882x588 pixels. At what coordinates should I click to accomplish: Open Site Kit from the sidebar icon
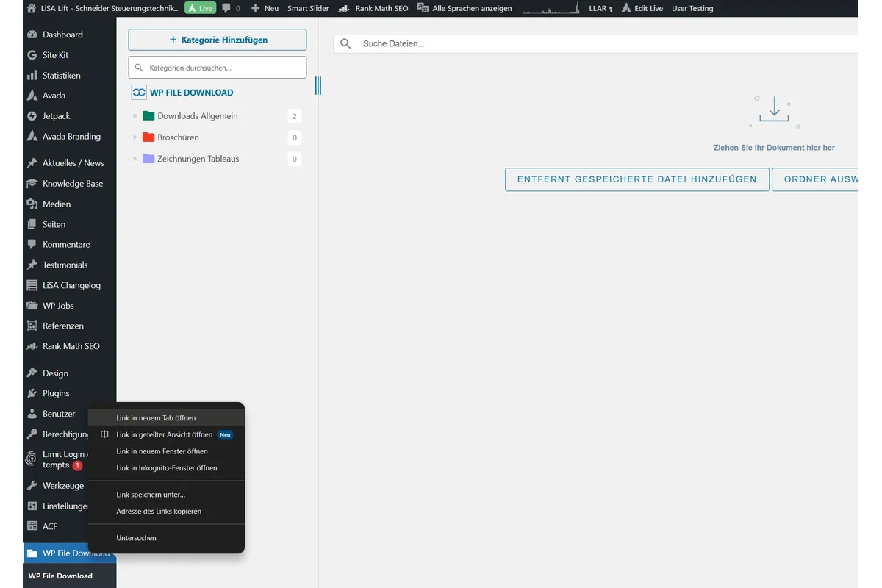pos(32,54)
